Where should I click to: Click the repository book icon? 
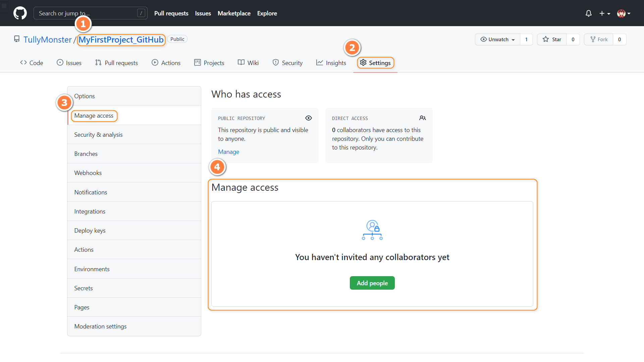(x=17, y=39)
